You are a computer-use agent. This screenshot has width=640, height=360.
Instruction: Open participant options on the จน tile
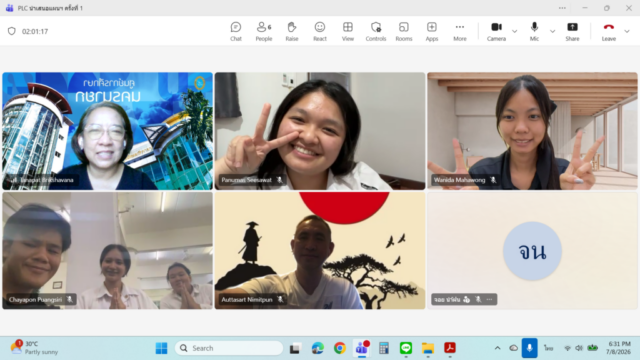(489, 300)
